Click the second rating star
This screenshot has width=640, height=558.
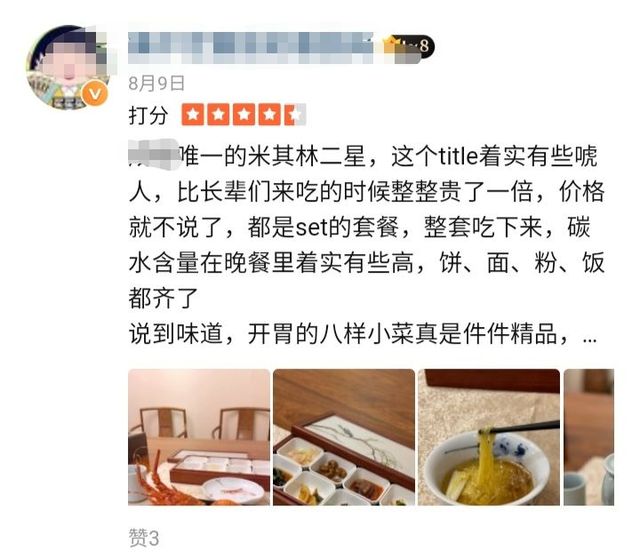click(219, 115)
